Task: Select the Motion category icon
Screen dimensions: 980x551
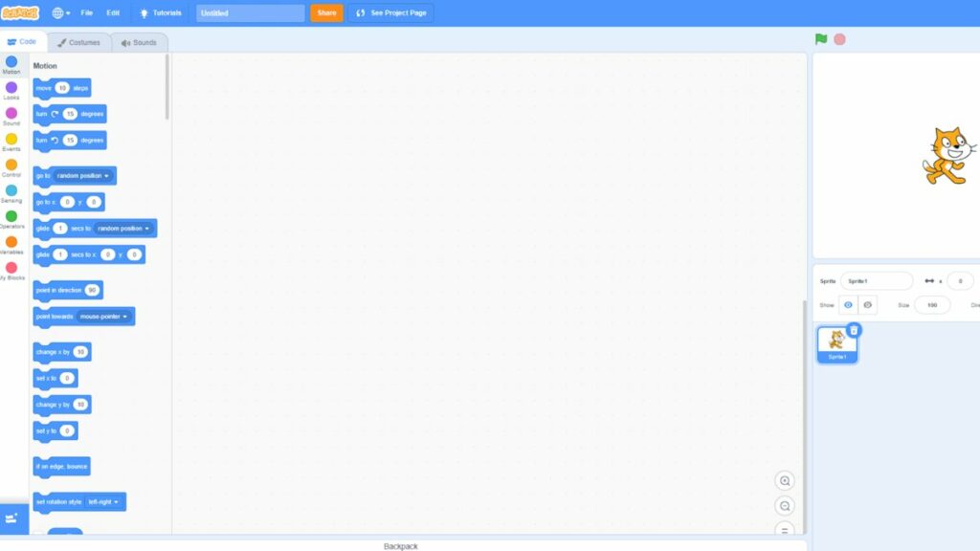Action: click(x=11, y=63)
